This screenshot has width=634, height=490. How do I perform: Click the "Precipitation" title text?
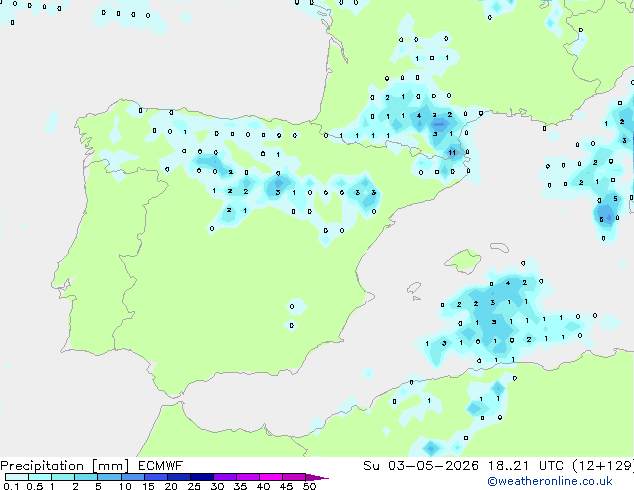(42, 466)
